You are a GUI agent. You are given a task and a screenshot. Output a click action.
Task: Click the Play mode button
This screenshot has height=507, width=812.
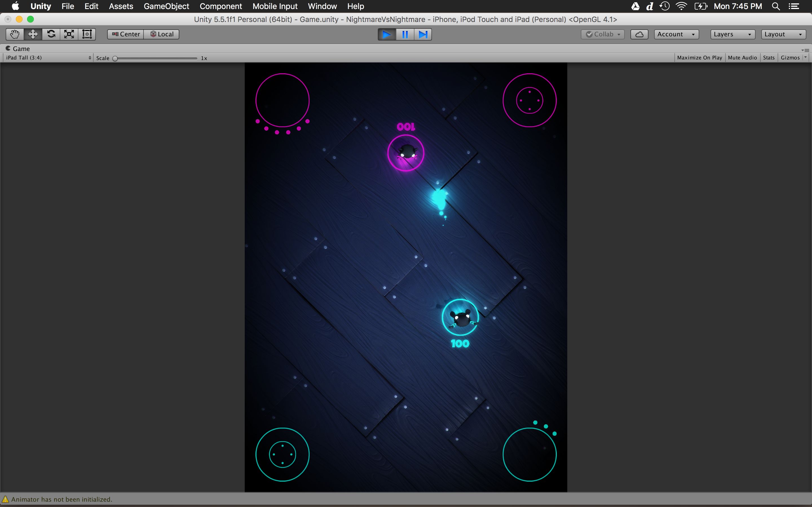pyautogui.click(x=387, y=35)
